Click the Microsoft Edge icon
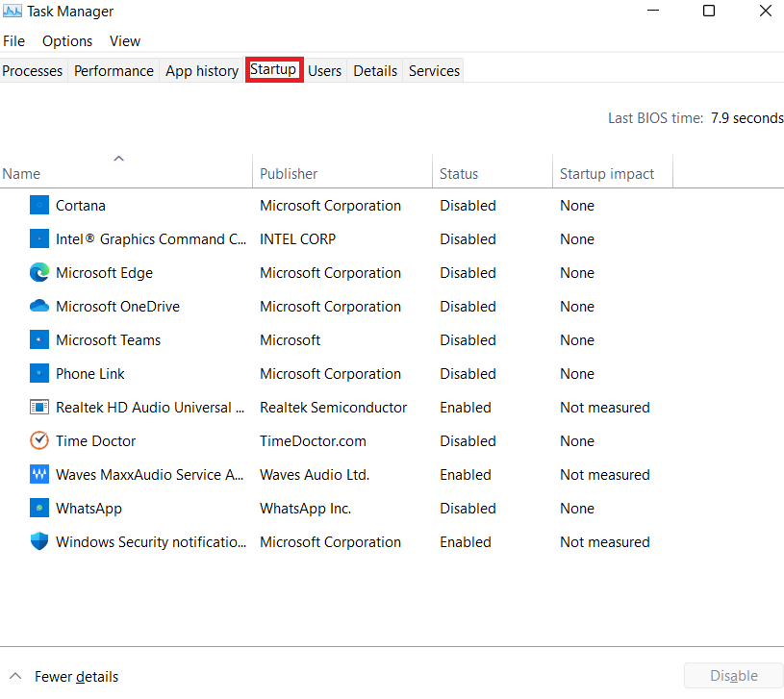784x699 pixels. pos(39,272)
